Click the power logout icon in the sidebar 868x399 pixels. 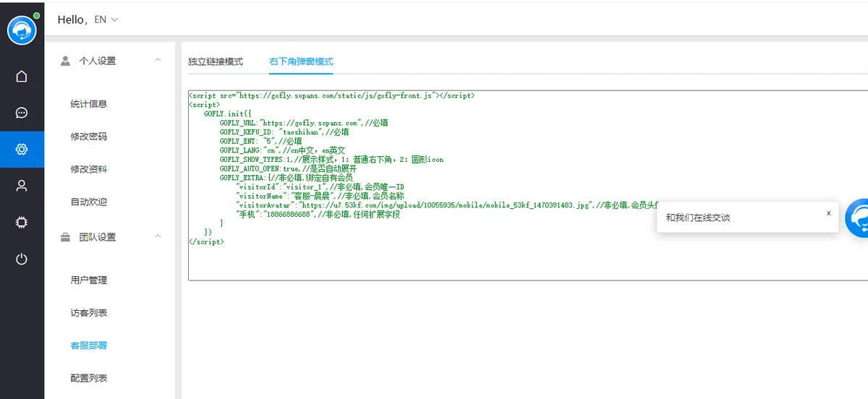click(x=22, y=259)
